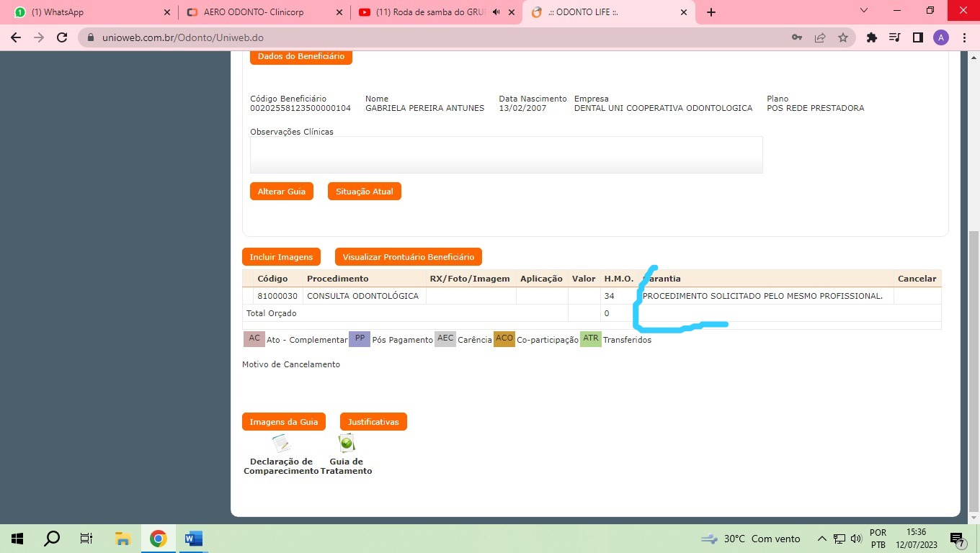Open Situação Atual
Viewport: 980px width, 553px height.
tap(365, 192)
